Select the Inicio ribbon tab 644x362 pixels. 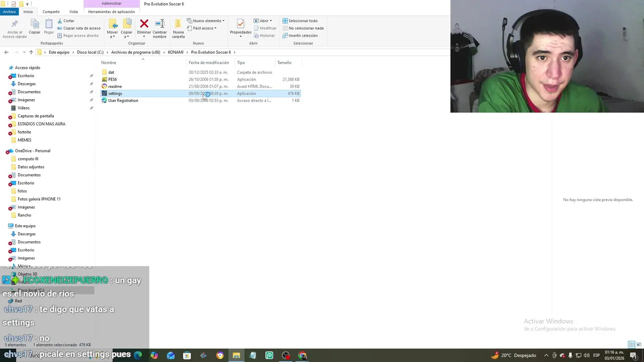click(x=28, y=12)
